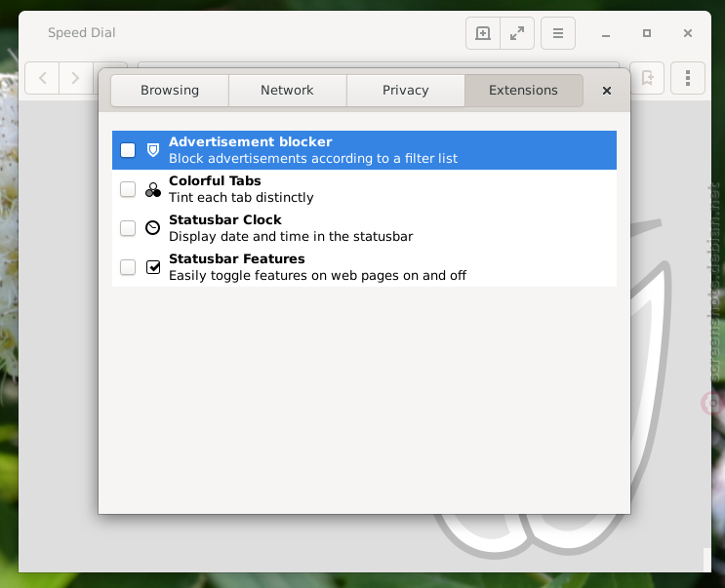The width and height of the screenshot is (725, 588).
Task: Enable the Statusbar Clock checkbox
Action: pyautogui.click(x=128, y=228)
